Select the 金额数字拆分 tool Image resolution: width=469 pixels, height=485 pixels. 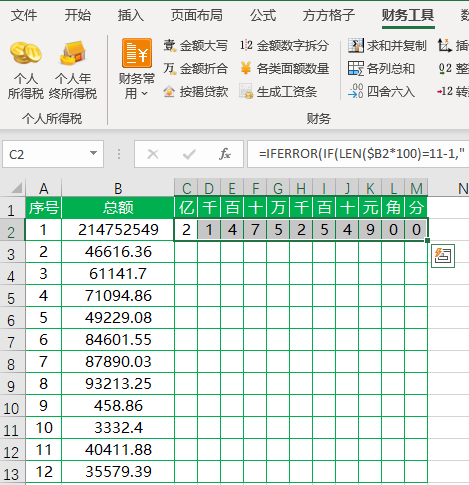[284, 46]
